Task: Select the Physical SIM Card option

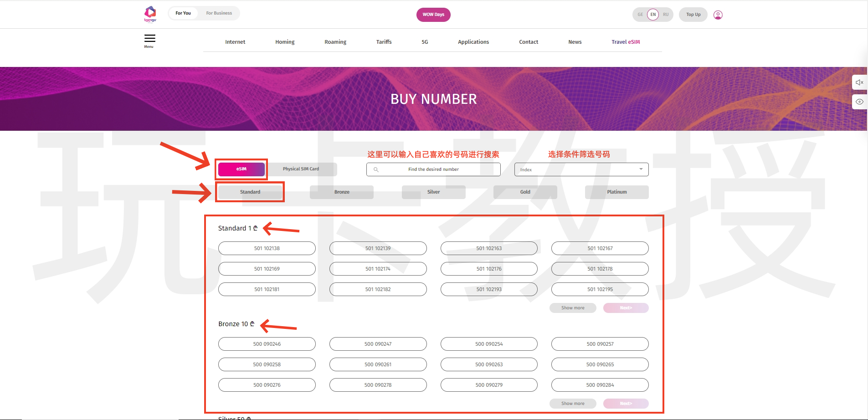Action: coord(301,169)
